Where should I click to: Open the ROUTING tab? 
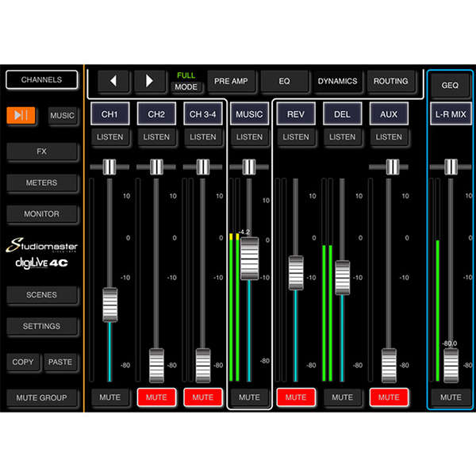[390, 81]
